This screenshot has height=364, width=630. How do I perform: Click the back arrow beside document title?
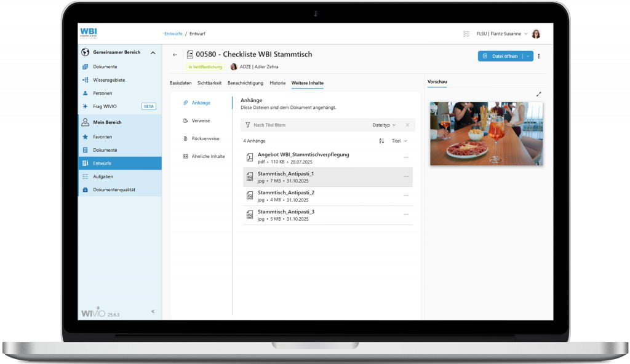175,55
